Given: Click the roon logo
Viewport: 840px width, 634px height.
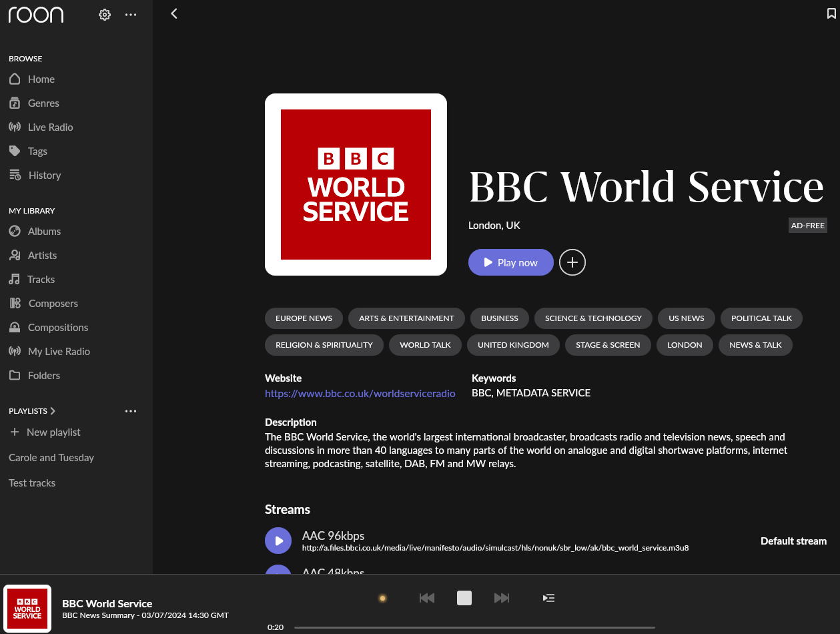Looking at the screenshot, I should (x=36, y=15).
